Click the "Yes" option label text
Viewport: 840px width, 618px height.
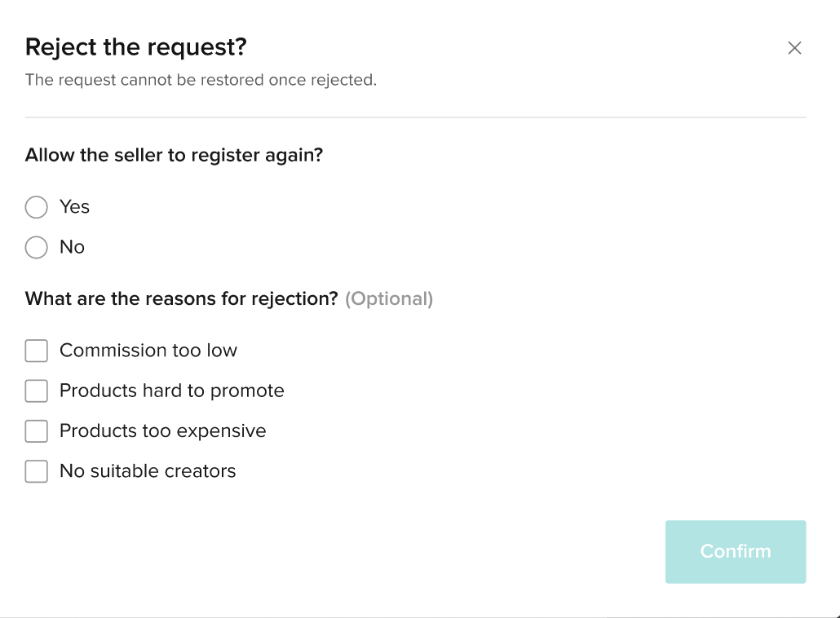click(74, 207)
